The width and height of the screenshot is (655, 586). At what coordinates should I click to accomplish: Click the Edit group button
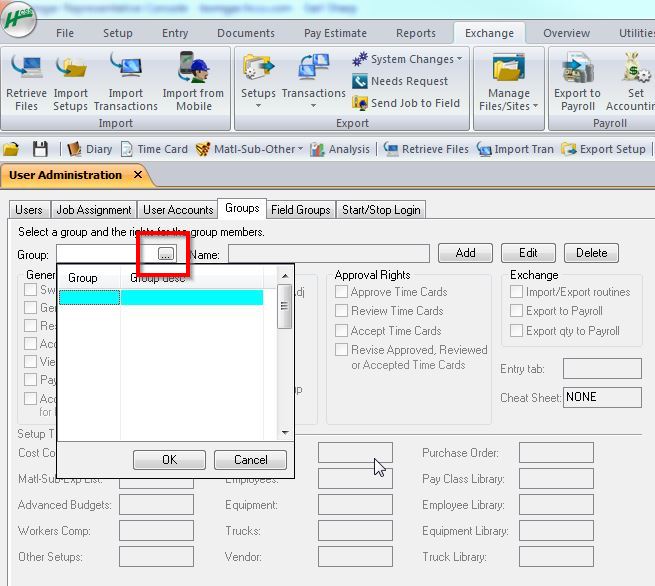click(528, 253)
